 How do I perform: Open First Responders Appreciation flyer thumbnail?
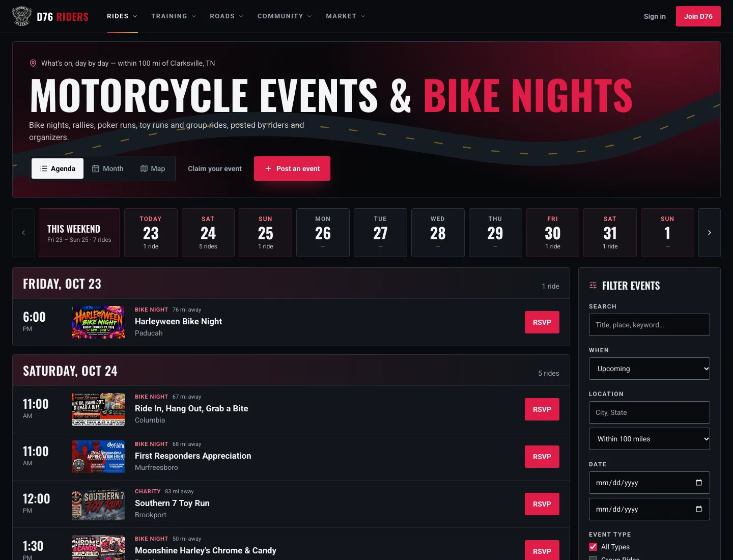98,457
